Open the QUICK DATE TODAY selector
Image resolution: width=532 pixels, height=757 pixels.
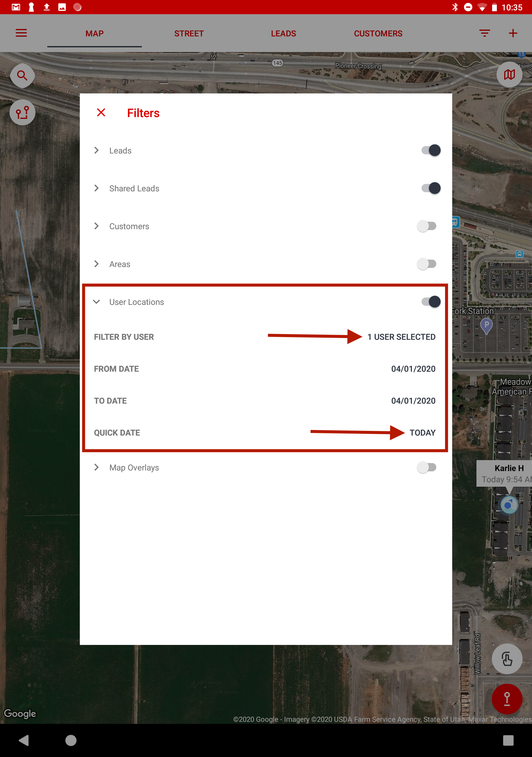coord(422,433)
